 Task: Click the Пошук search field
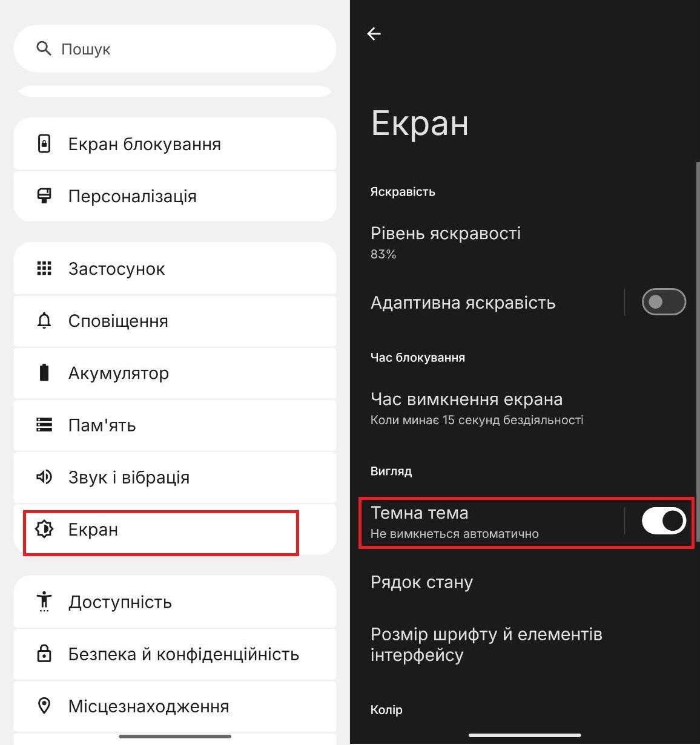pyautogui.click(x=174, y=48)
